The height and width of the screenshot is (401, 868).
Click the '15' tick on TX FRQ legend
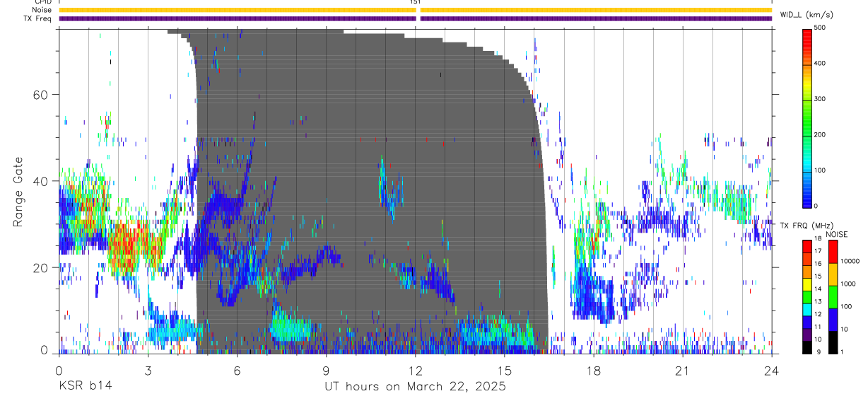point(819,276)
